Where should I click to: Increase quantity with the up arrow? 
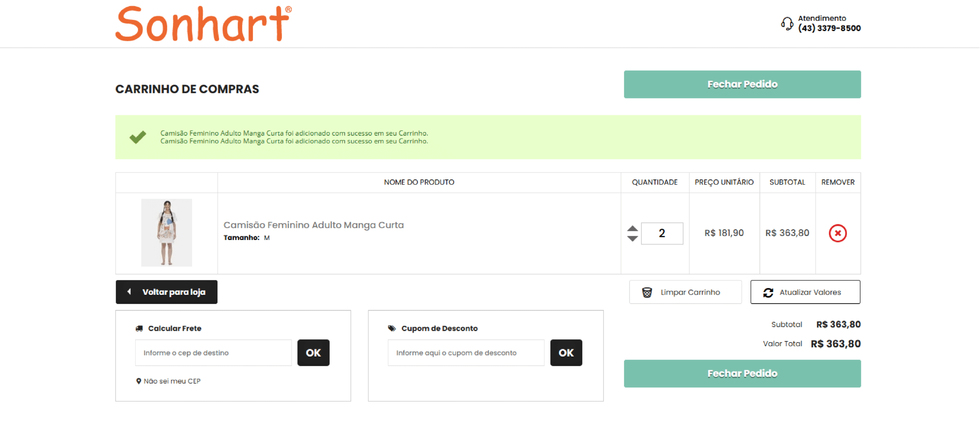(x=632, y=228)
